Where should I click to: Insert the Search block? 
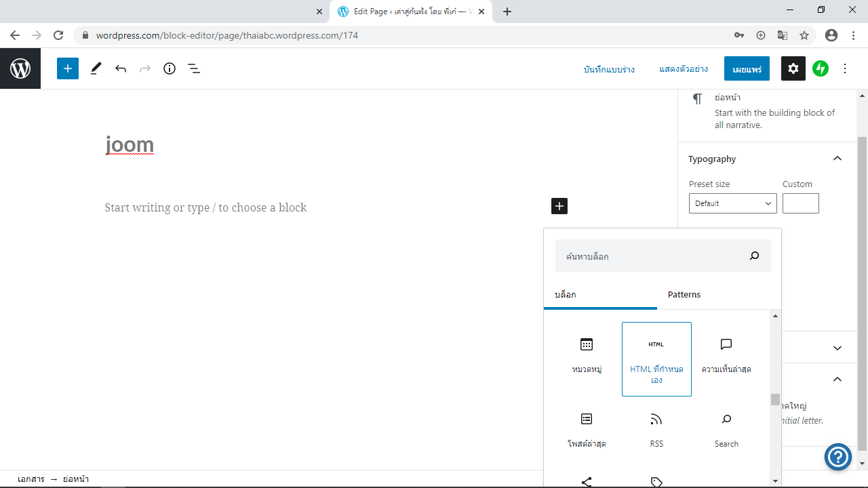tap(726, 430)
